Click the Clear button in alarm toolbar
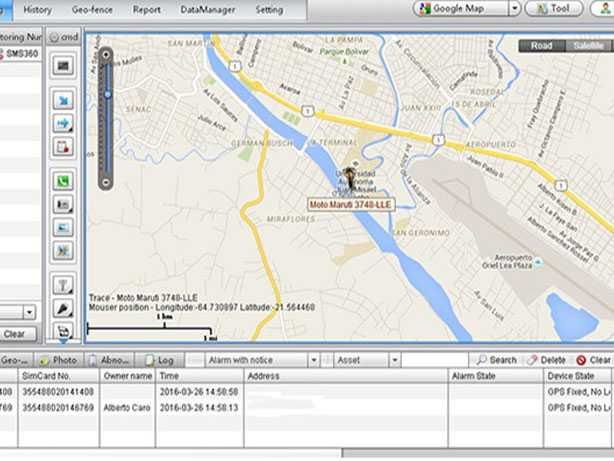This screenshot has height=461, width=614. [594, 360]
